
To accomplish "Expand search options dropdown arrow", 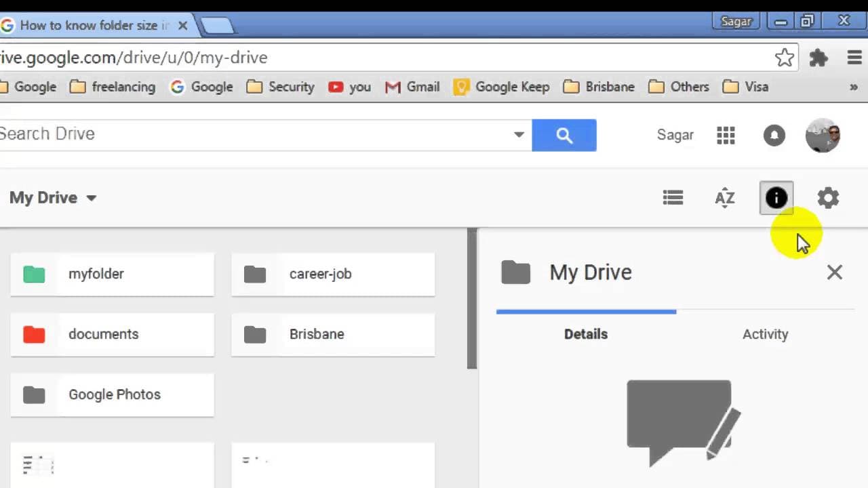I will [519, 134].
